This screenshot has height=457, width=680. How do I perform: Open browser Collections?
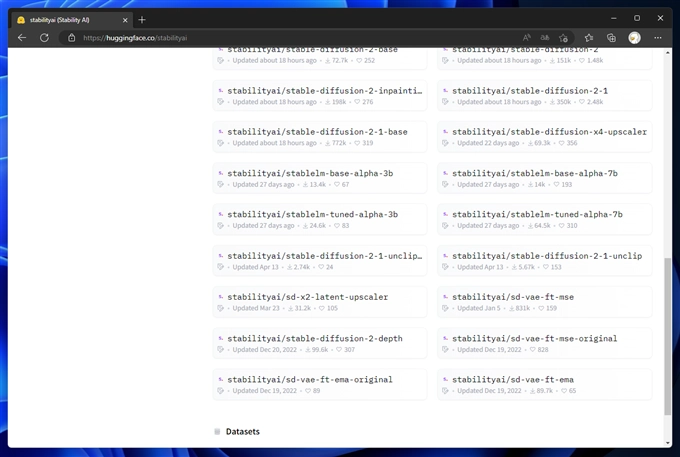click(x=611, y=38)
